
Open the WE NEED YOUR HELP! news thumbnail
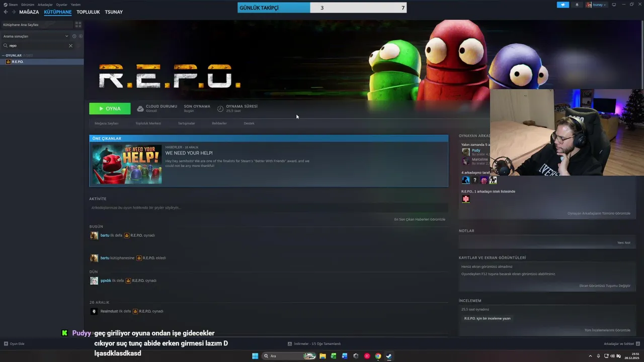click(127, 164)
